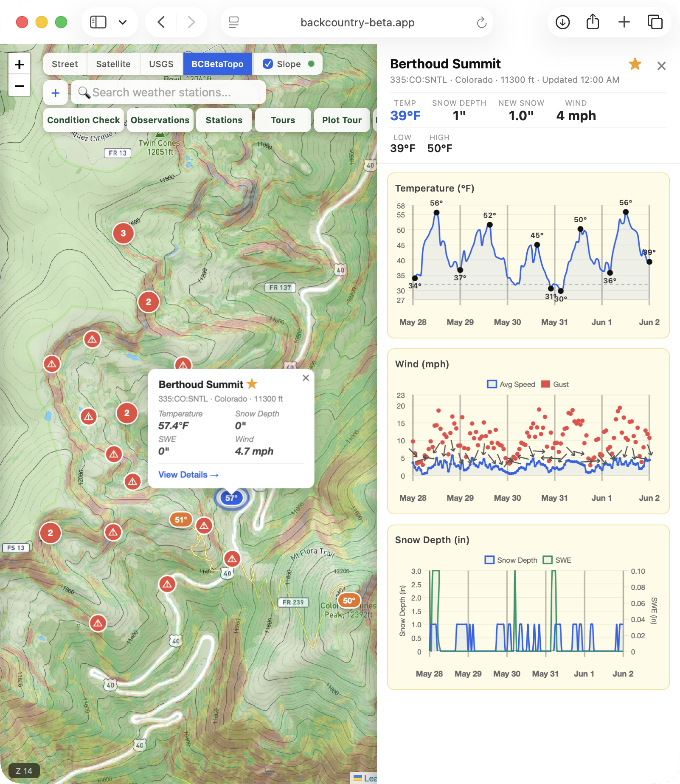The height and width of the screenshot is (784, 680).
Task: Toggle the Slope overlay checkbox
Action: pos(268,64)
